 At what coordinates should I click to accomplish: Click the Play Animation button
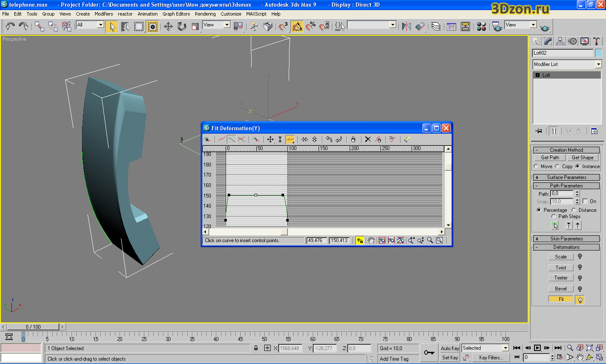tap(537, 348)
